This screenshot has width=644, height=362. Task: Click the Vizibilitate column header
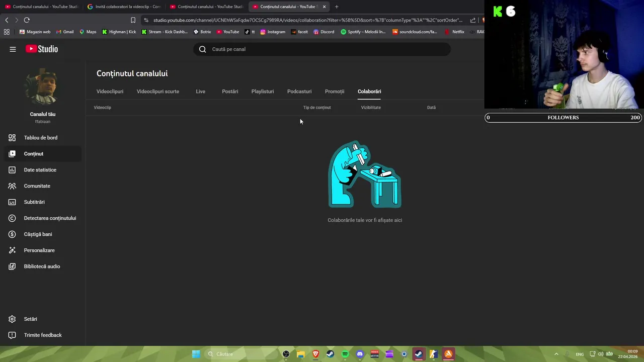point(371,108)
